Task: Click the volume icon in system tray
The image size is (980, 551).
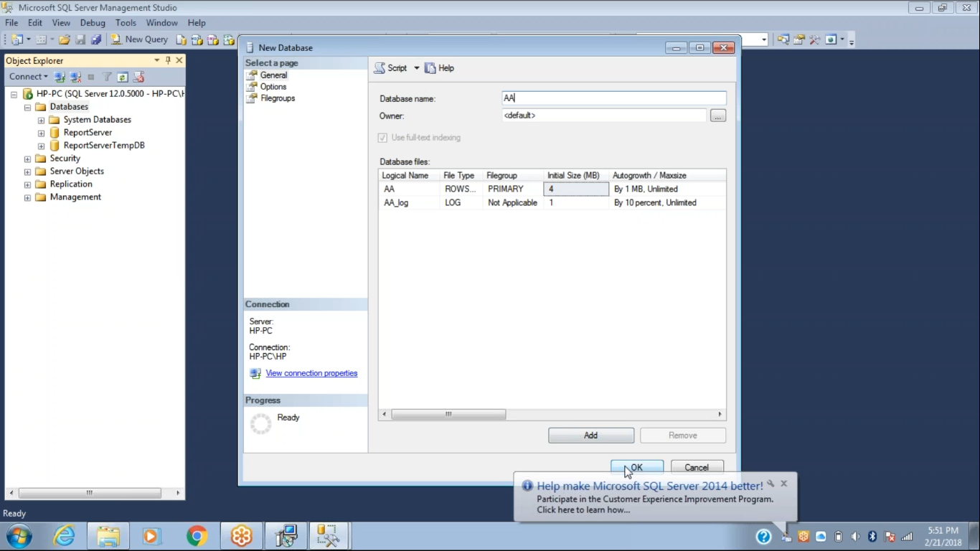Action: (x=855, y=537)
